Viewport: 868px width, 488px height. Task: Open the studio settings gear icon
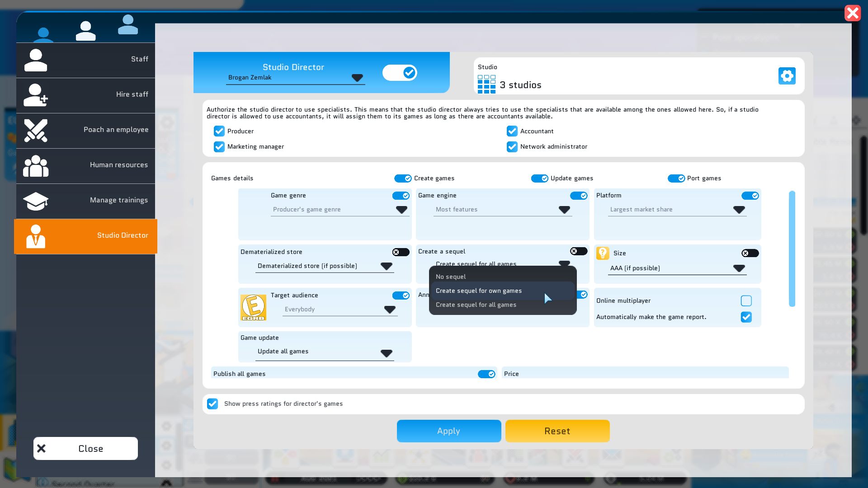tap(787, 76)
